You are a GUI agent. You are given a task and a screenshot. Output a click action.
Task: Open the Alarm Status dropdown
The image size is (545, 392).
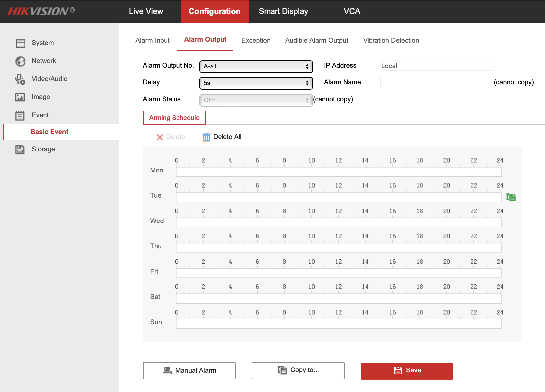coord(256,100)
